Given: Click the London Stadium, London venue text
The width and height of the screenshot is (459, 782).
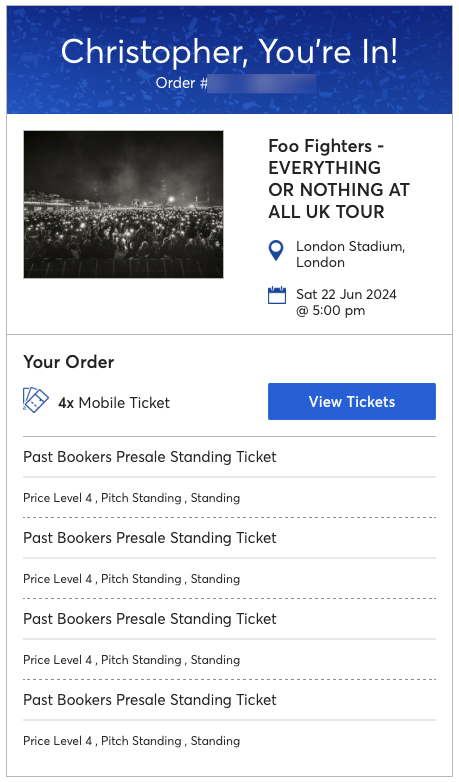Looking at the screenshot, I should (350, 254).
